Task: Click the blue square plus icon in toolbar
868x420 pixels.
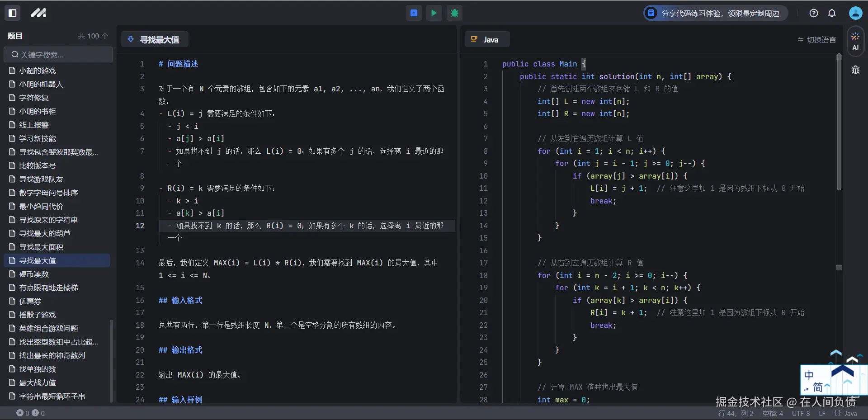Action: pyautogui.click(x=414, y=13)
